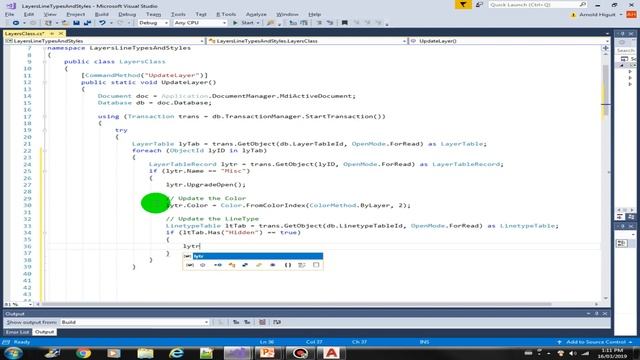Open the LayersLineTypesAndStyles project dropdown
The image size is (640, 360).
(104, 41)
